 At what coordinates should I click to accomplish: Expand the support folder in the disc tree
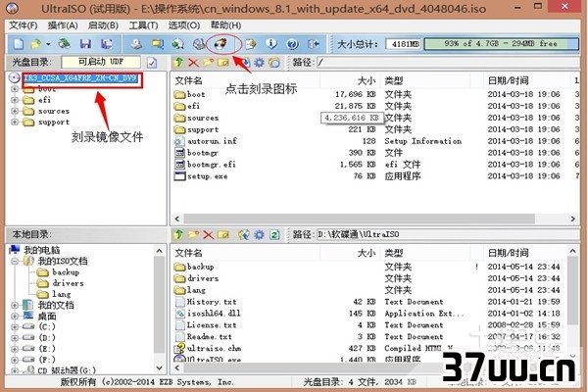point(15,122)
